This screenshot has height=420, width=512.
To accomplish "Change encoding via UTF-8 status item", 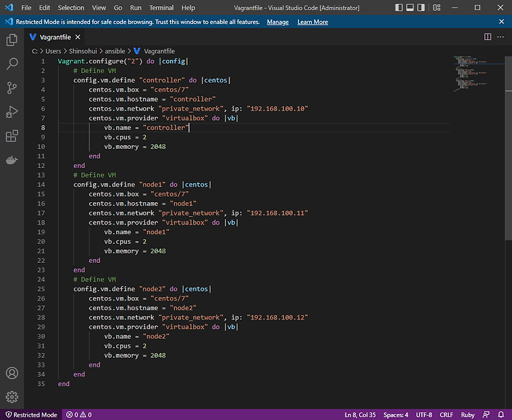I will (x=424, y=415).
